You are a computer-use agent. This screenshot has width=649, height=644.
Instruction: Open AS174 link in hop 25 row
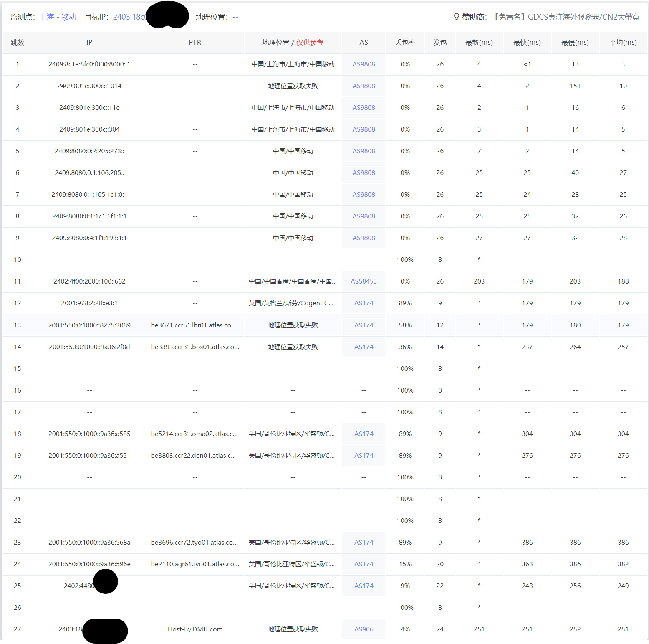364,586
